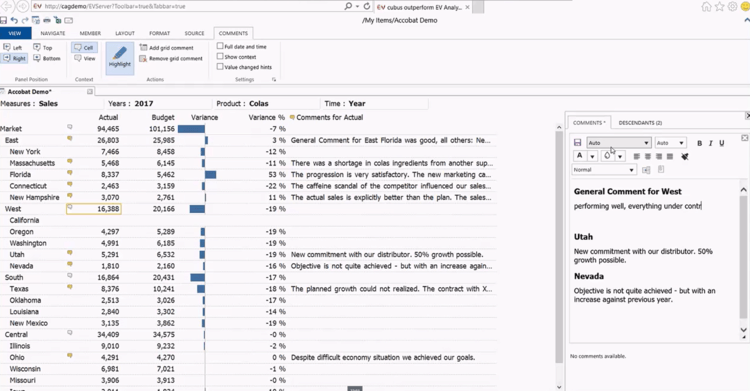Click the Variance % column header
The width and height of the screenshot is (750, 391).
point(266,117)
